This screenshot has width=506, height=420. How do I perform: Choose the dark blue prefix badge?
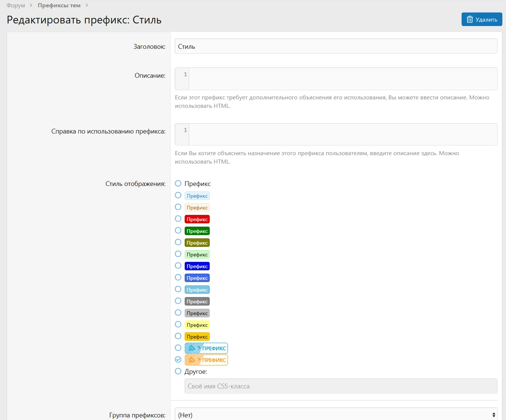197,266
